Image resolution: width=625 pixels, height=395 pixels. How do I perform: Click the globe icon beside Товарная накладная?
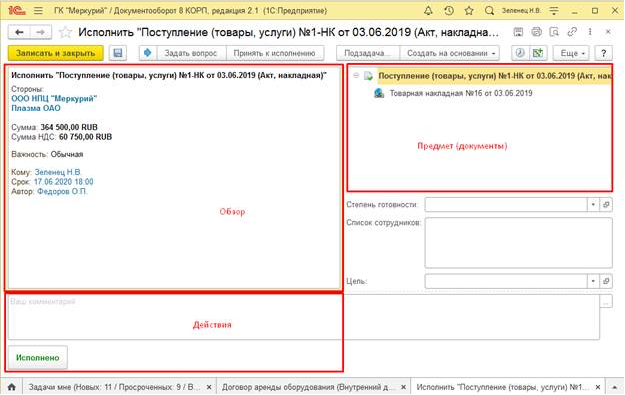coord(379,93)
